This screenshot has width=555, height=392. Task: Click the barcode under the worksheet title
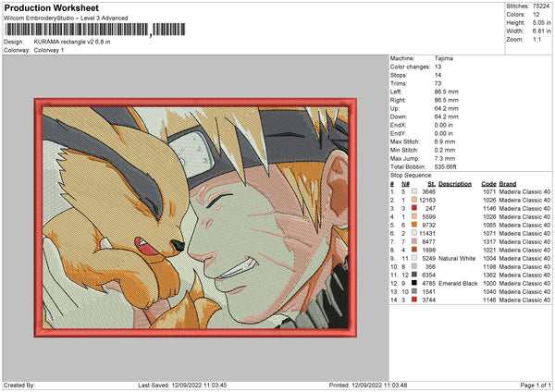95,30
